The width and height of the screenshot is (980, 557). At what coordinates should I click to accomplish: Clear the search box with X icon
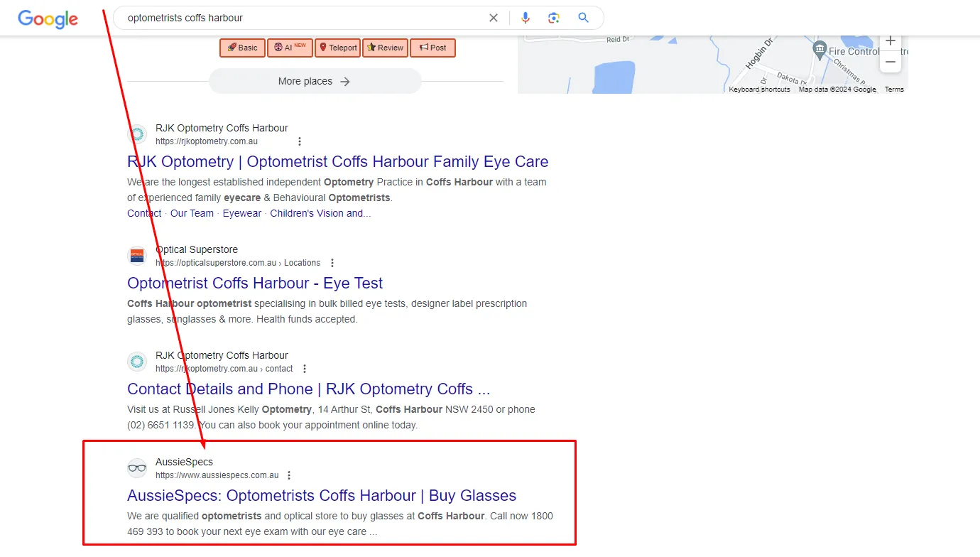(x=494, y=18)
